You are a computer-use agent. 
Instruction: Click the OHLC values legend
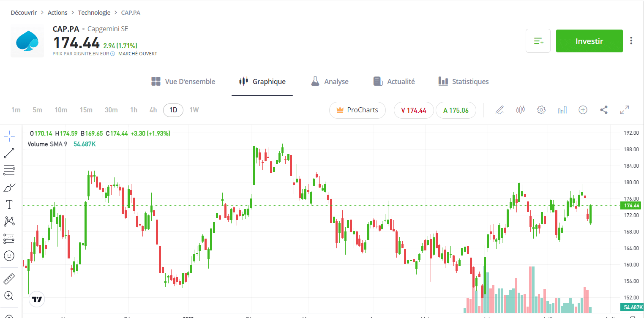tap(100, 133)
